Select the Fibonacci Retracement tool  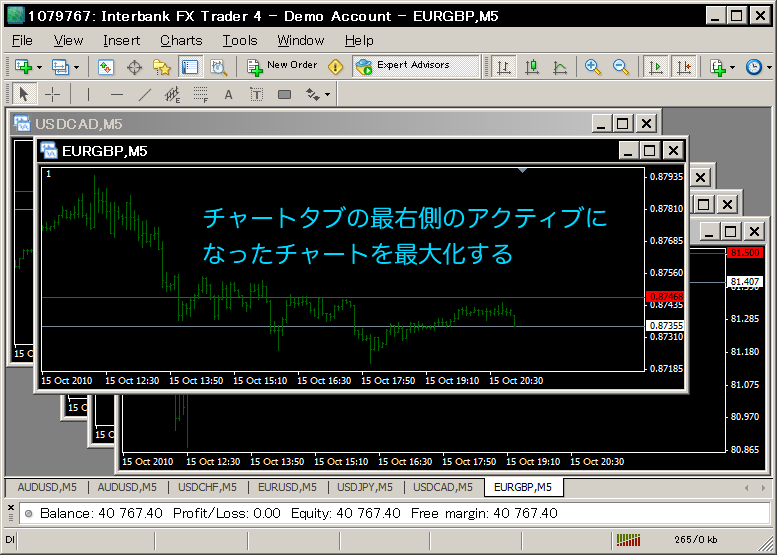coord(201,94)
